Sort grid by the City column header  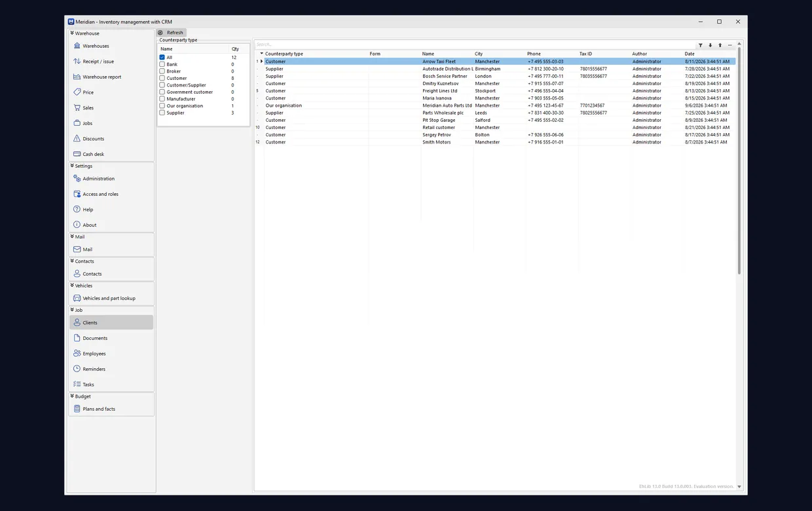(x=499, y=54)
